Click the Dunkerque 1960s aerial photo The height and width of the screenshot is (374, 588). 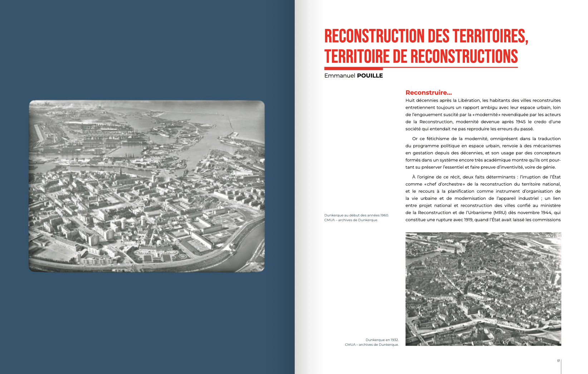pos(147,186)
